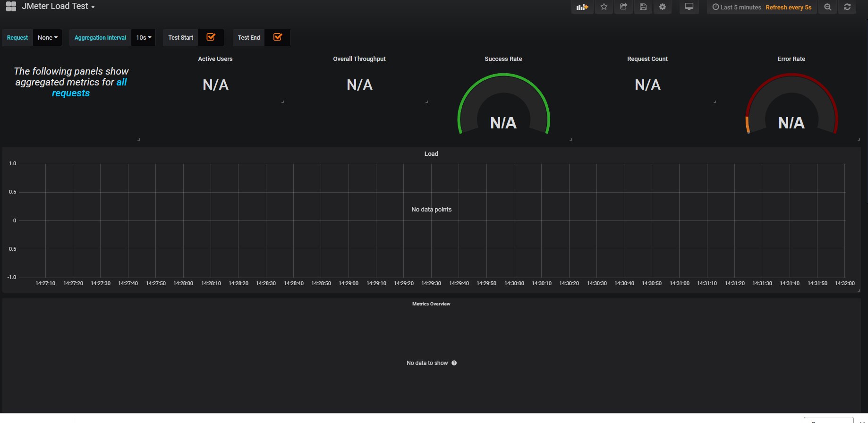This screenshot has width=868, height=423.
Task: Open the Load panel title menu
Action: click(x=431, y=154)
